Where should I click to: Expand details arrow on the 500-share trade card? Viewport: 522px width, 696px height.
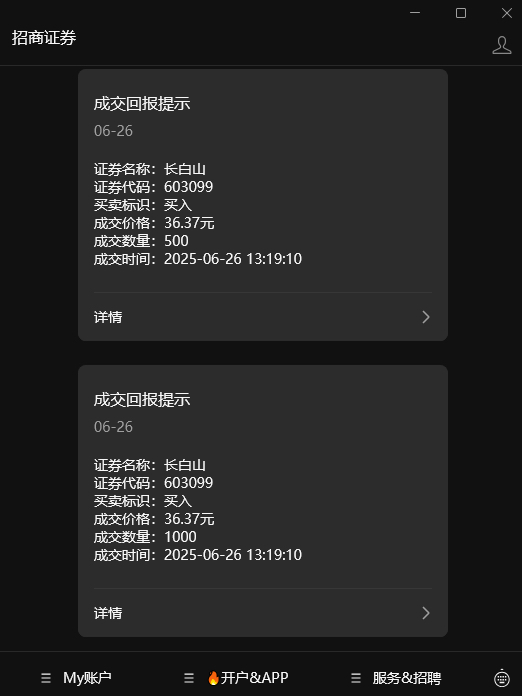coord(426,317)
